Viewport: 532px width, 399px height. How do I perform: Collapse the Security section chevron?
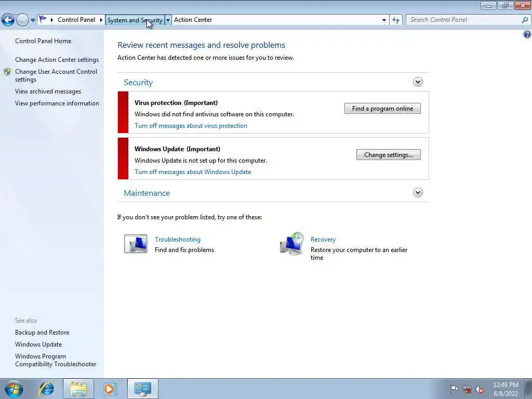tap(418, 82)
